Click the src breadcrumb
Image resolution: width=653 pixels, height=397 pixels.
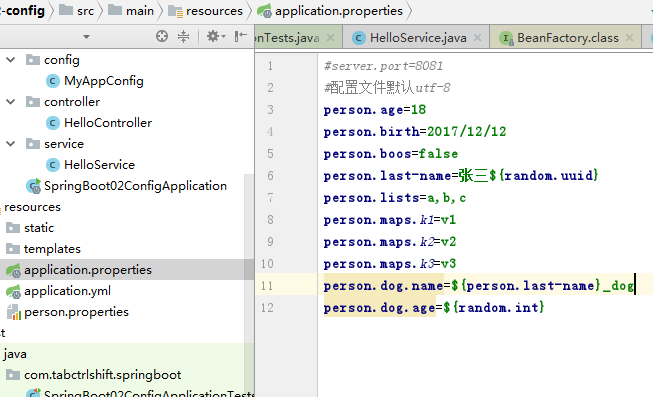point(85,11)
